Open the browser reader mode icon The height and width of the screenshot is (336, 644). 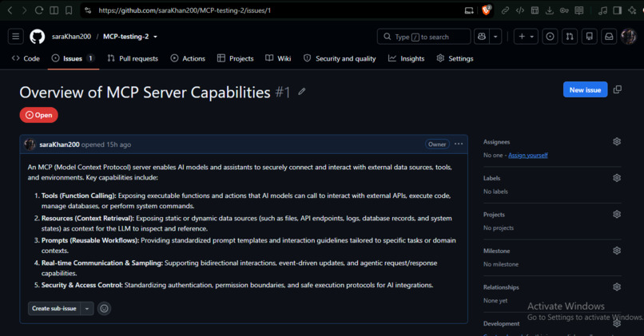579,10
